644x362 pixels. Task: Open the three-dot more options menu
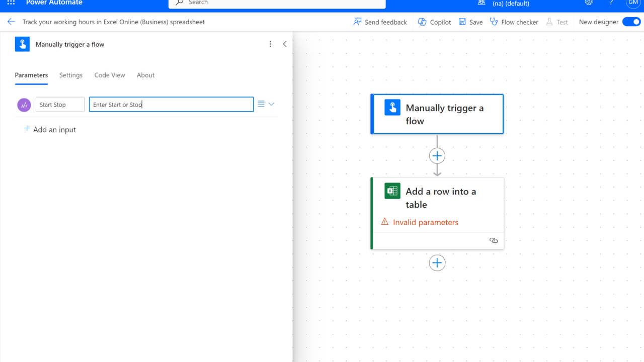[270, 44]
